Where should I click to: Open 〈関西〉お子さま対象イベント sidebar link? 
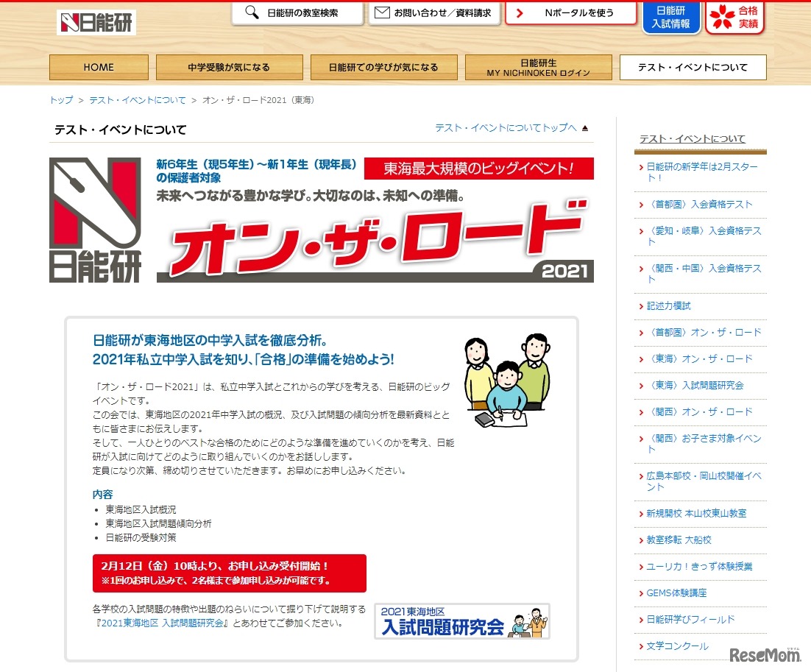pos(704,444)
